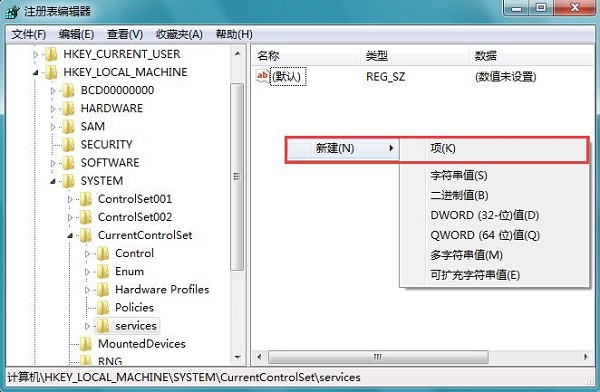Click the SECURITY folder icon

tap(68, 145)
